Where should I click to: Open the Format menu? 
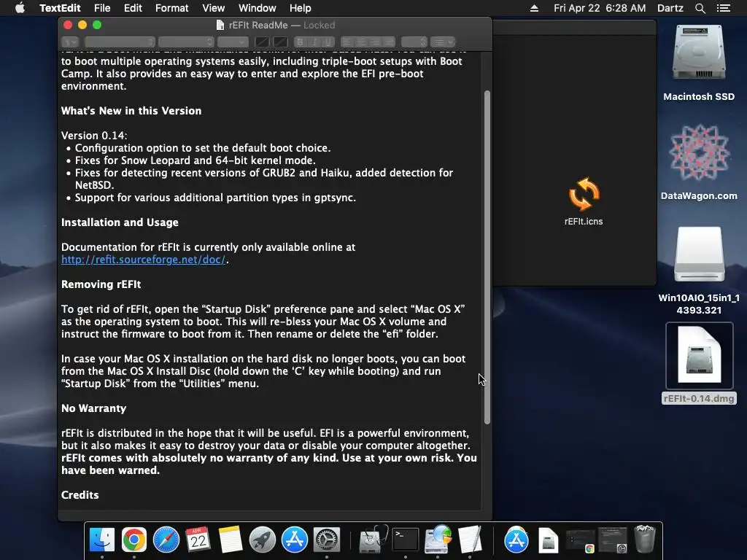[x=172, y=8]
